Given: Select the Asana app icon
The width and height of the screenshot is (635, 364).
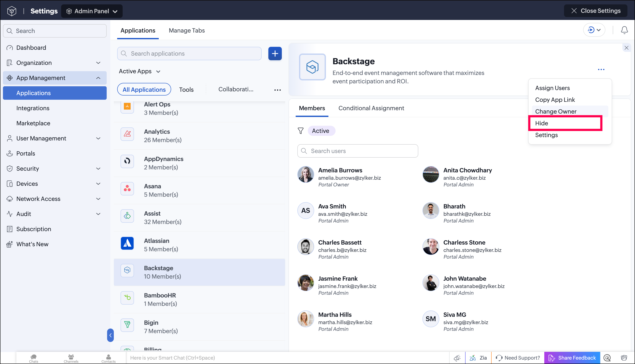Looking at the screenshot, I should click(127, 189).
